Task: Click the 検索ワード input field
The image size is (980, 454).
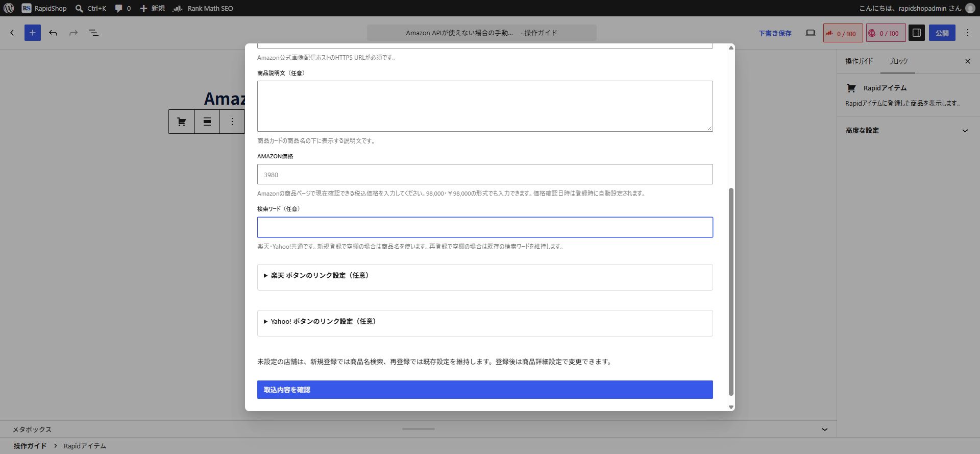Action: click(x=485, y=227)
